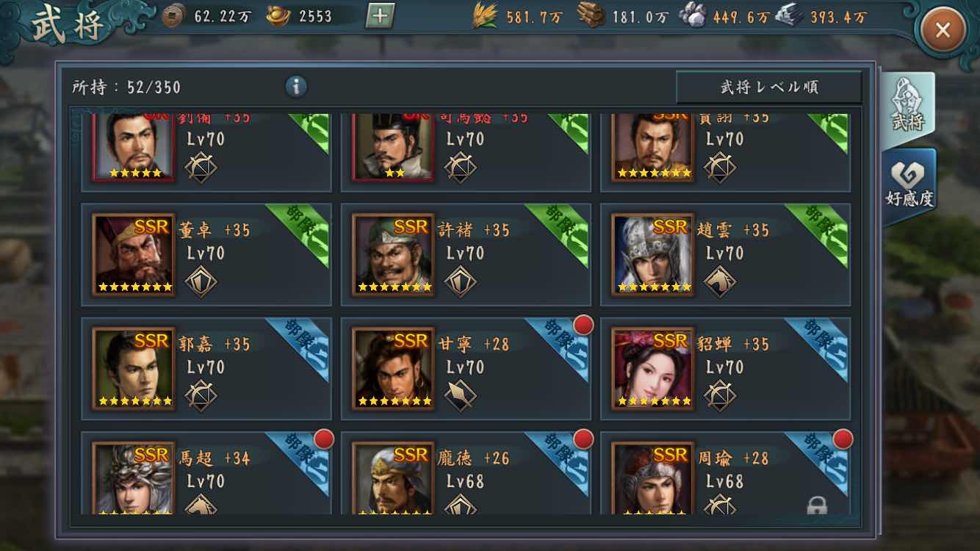Screen dimensions: 980x551
Task: Open the 武将レベル順 sort dropdown
Action: coord(768,87)
